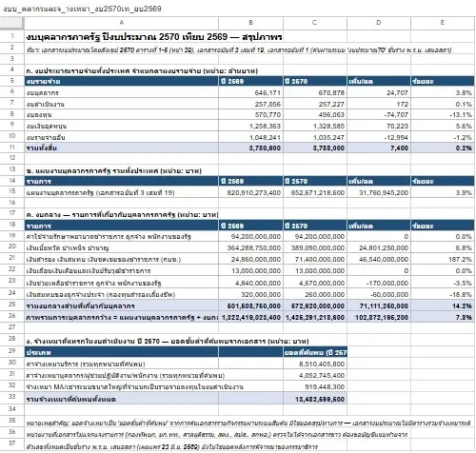This screenshot has height=453, width=476.
Task: Click cell with value '919,448,300'
Action: tap(315, 386)
